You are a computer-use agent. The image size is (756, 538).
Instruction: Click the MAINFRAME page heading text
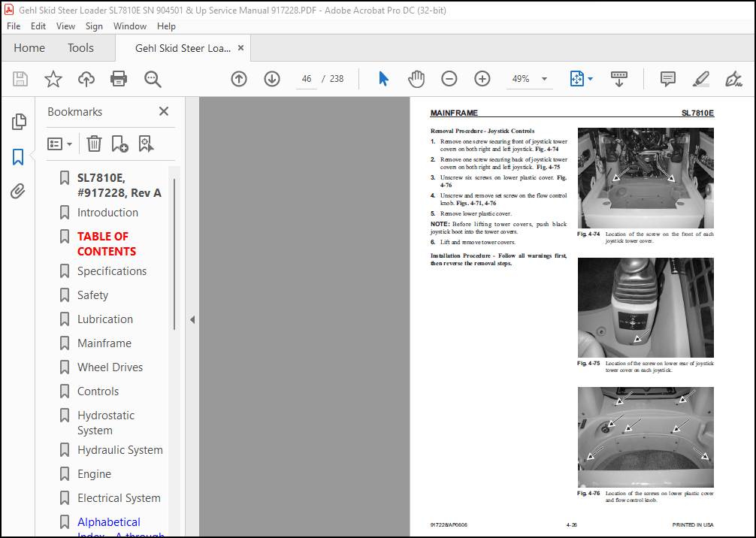tap(454, 113)
